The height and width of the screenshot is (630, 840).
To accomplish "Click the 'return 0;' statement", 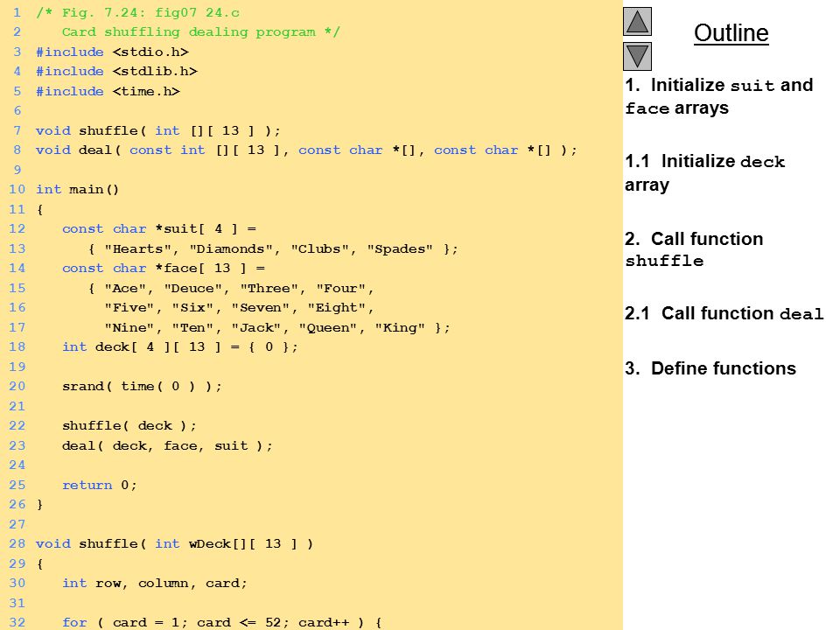I will pos(100,486).
